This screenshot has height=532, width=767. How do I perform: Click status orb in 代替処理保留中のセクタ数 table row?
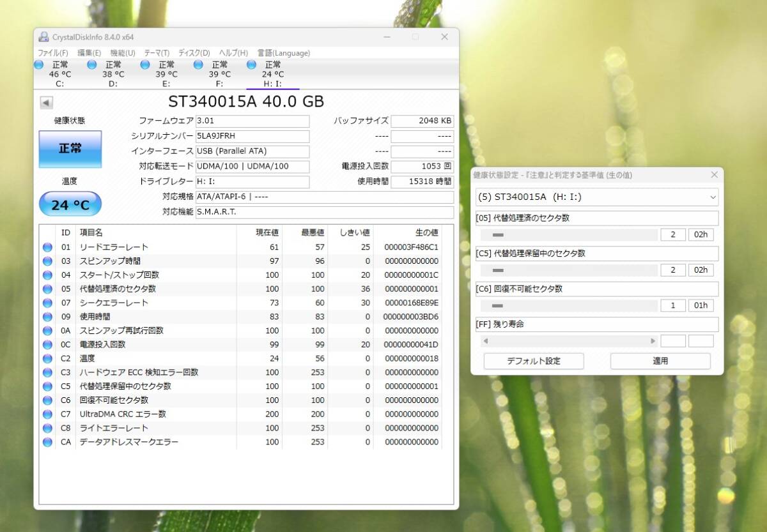pos(47,386)
